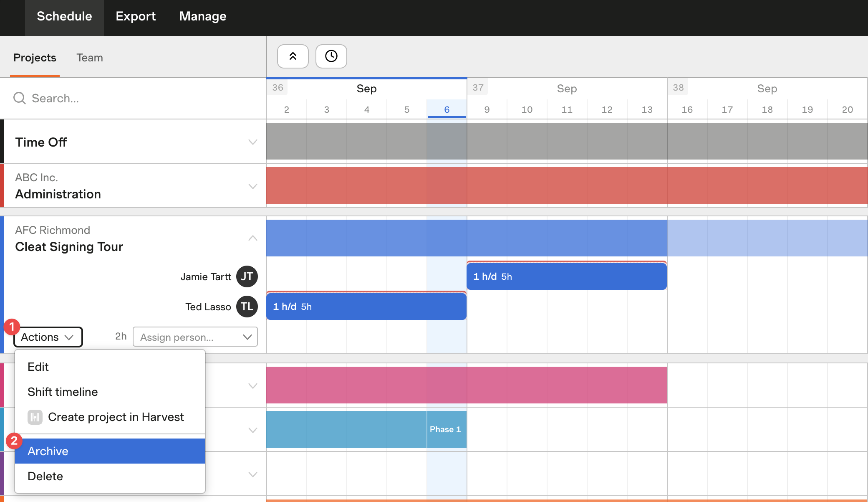Click the Administration project name
Image resolution: width=868 pixels, height=502 pixels.
[x=58, y=194]
